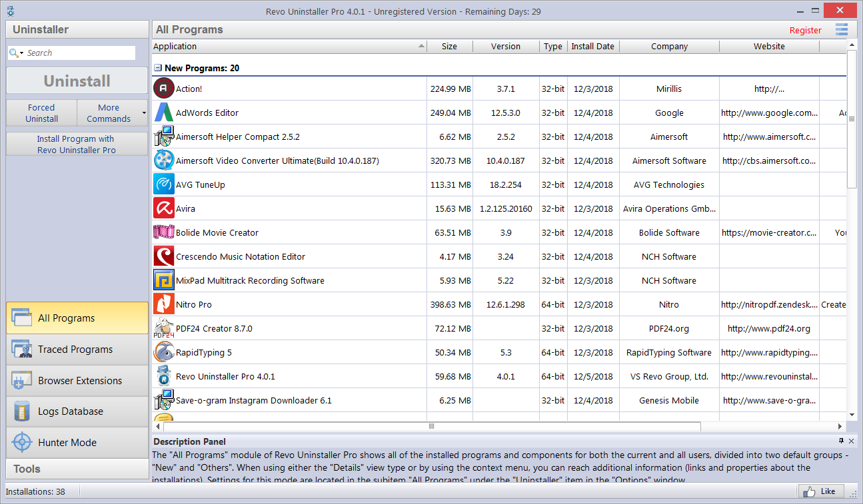Collapse the New Programs group
This screenshot has width=863, height=504.
(157, 67)
